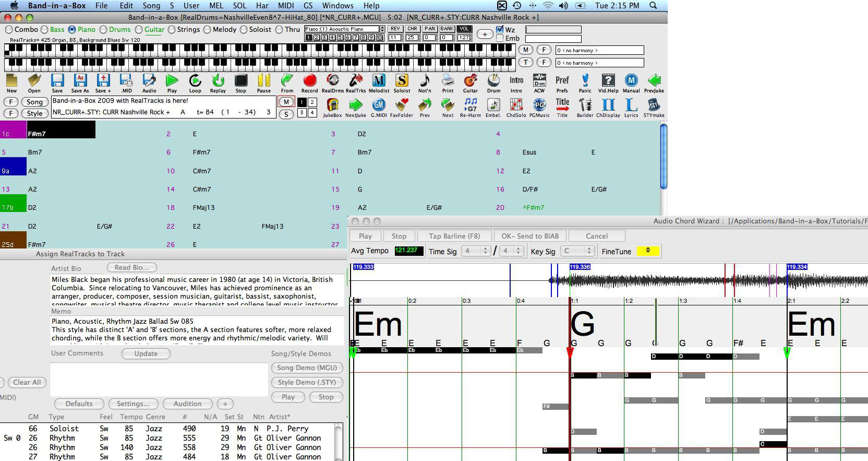Click Cancel in Audio Chord Wizard
868x461 pixels.
pos(597,236)
